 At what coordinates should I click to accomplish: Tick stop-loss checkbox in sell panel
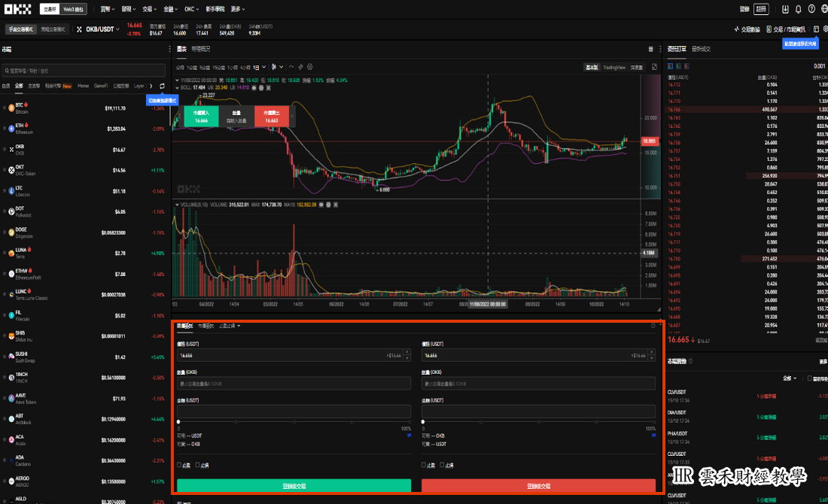442,465
